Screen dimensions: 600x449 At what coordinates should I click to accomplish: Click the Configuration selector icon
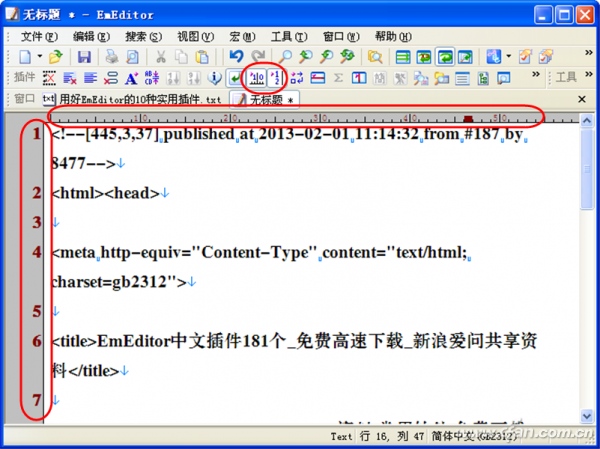click(494, 57)
